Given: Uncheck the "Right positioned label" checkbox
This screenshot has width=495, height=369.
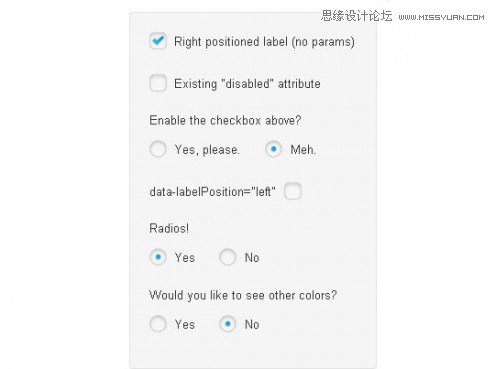Looking at the screenshot, I should (158, 41).
